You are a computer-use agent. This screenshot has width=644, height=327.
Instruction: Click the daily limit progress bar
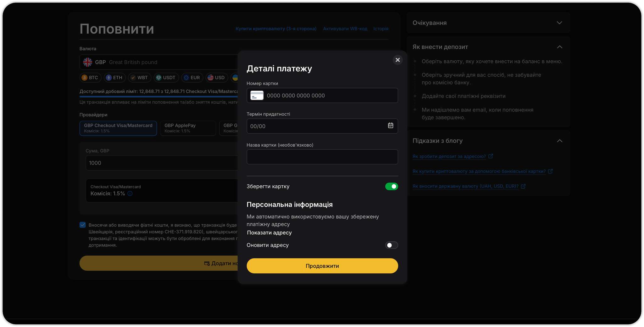[x=159, y=96]
